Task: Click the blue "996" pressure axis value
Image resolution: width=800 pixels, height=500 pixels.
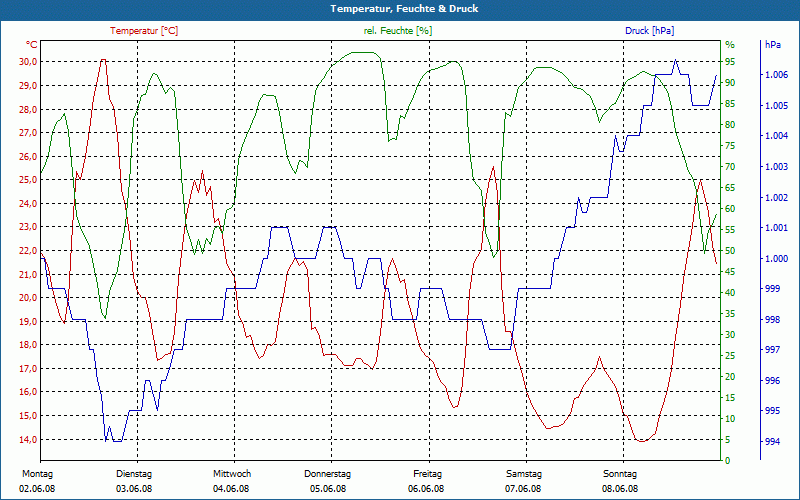Action: [x=772, y=381]
